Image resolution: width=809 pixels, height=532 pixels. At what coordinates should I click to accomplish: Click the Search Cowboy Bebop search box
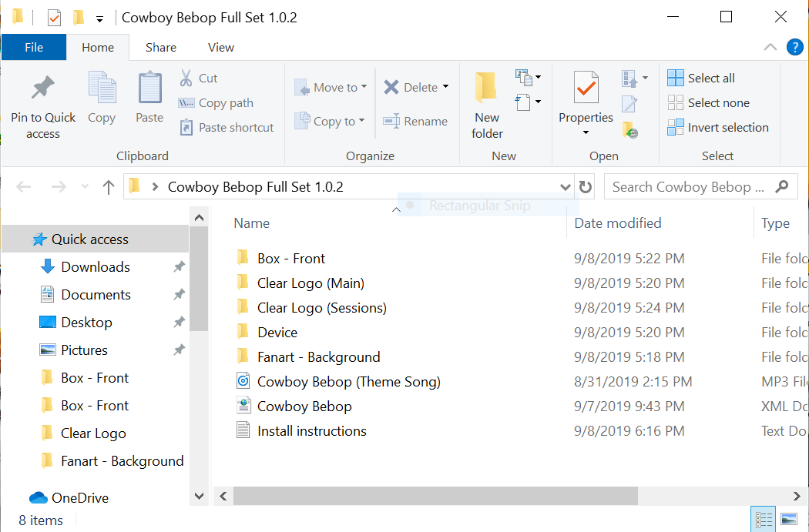(x=690, y=187)
